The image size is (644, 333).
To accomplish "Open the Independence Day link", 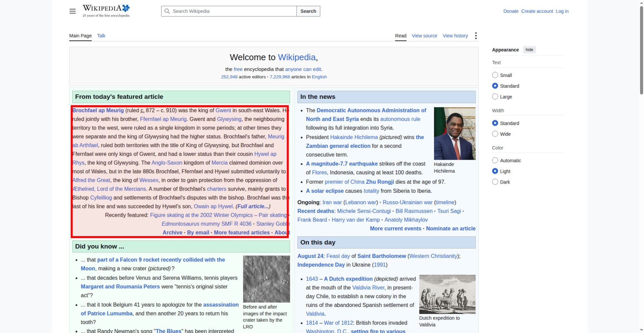I will [321, 265].
